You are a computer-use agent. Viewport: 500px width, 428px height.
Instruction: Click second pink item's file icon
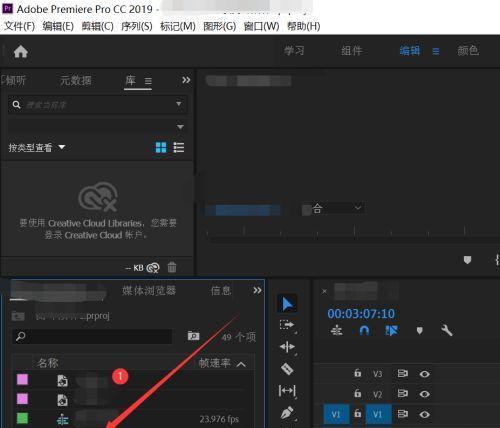[x=62, y=400]
